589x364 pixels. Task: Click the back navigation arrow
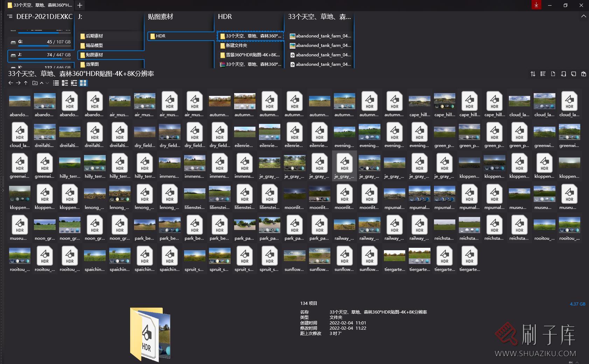(x=10, y=83)
